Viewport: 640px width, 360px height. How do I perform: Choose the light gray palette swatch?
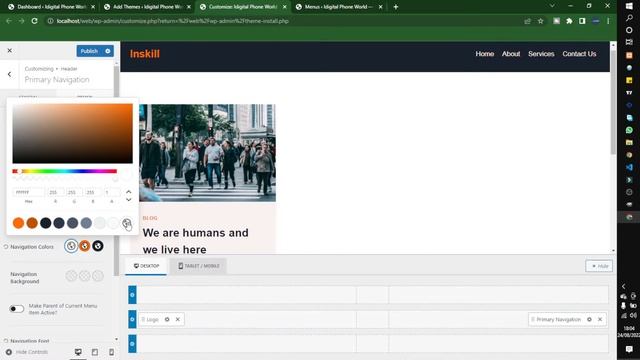click(100, 223)
